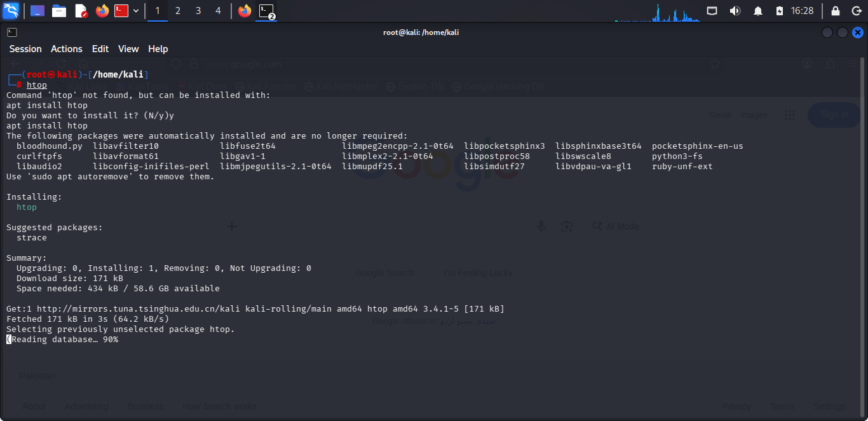The width and height of the screenshot is (868, 421).
Task: Switch to workspace 3
Action: click(x=198, y=11)
